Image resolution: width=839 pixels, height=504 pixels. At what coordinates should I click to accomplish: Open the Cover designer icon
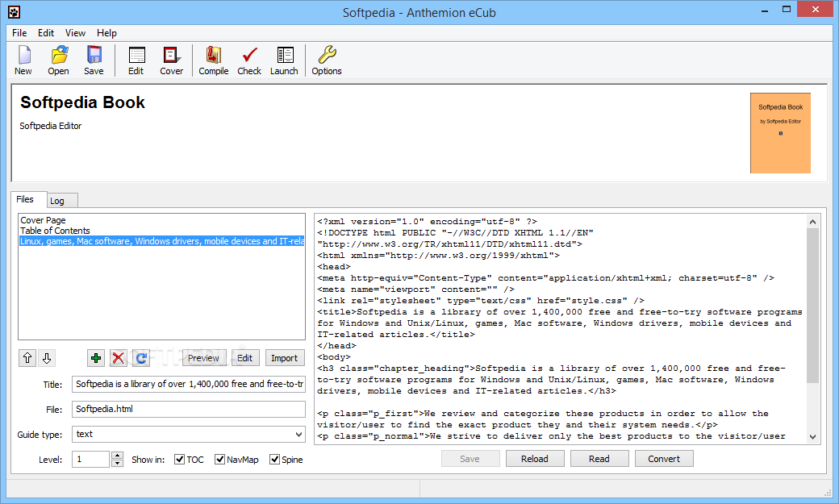tap(171, 60)
